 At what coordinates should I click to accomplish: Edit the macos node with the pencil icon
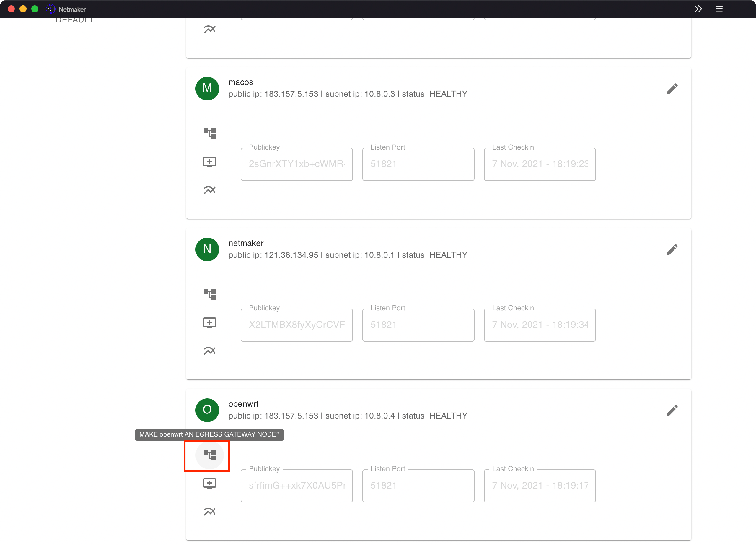tap(672, 88)
